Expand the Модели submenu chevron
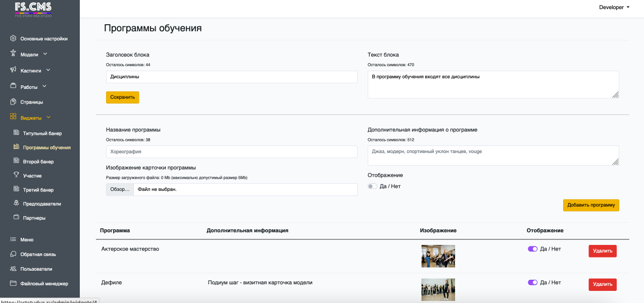This screenshot has width=644, height=303. click(45, 54)
